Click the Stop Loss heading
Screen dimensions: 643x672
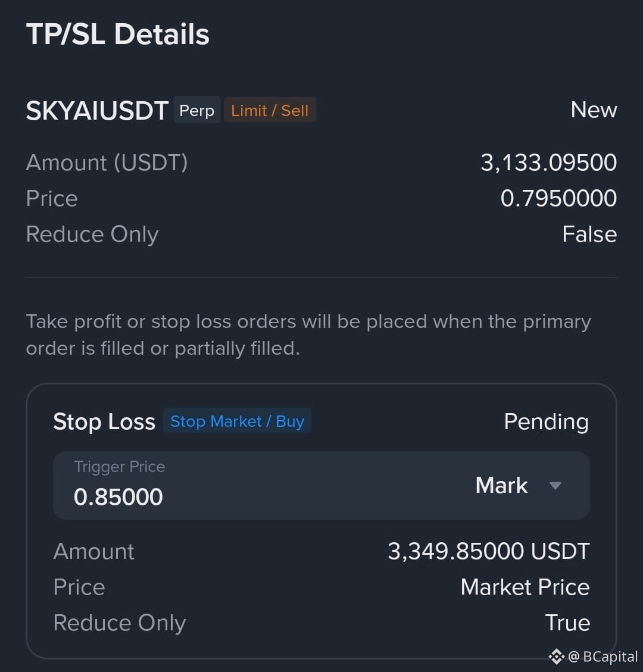[104, 421]
